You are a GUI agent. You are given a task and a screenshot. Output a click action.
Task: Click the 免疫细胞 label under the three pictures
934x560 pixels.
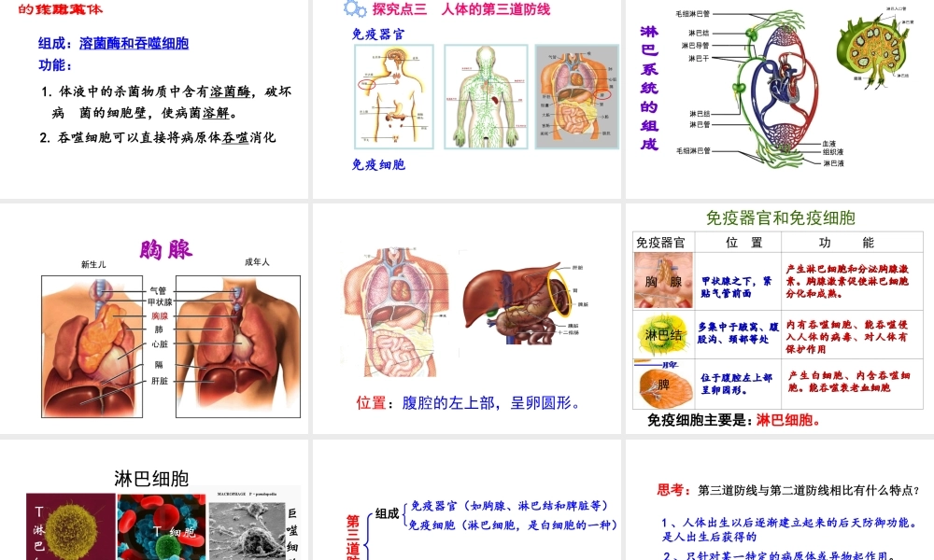[378, 165]
